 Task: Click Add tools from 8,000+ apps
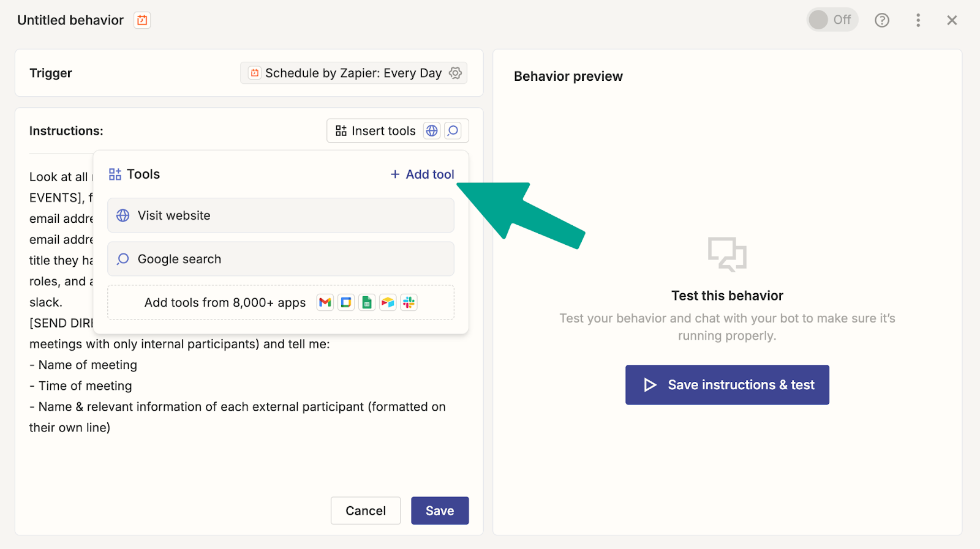(281, 302)
